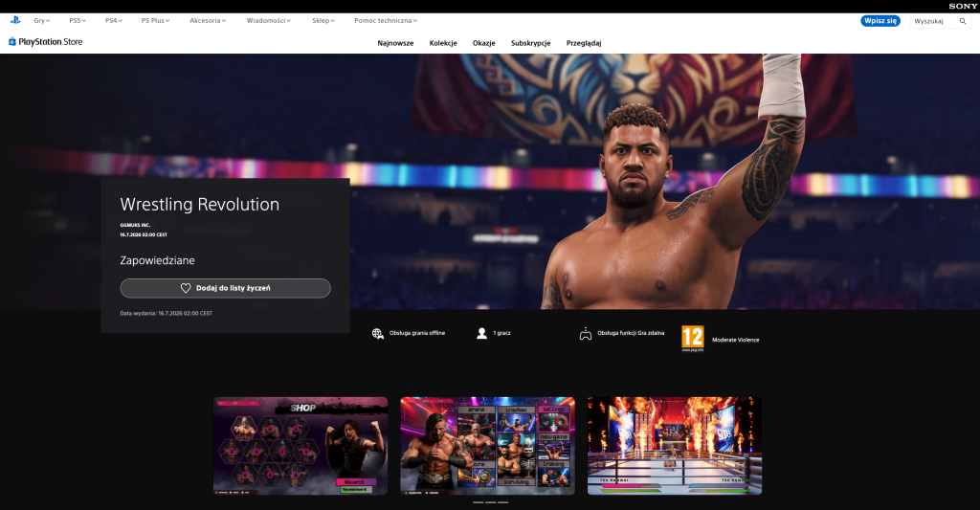
Task: Open the Subskrypcje store tab
Action: 530,43
